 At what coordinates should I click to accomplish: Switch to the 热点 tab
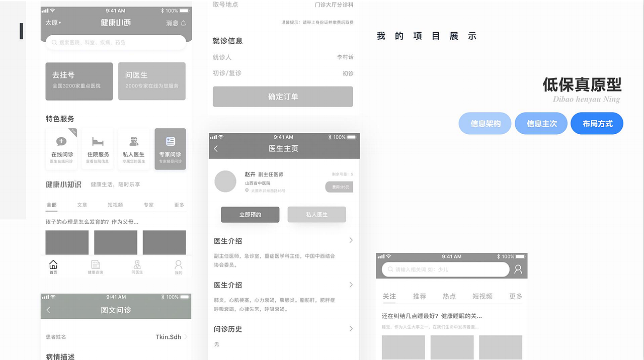449,296
